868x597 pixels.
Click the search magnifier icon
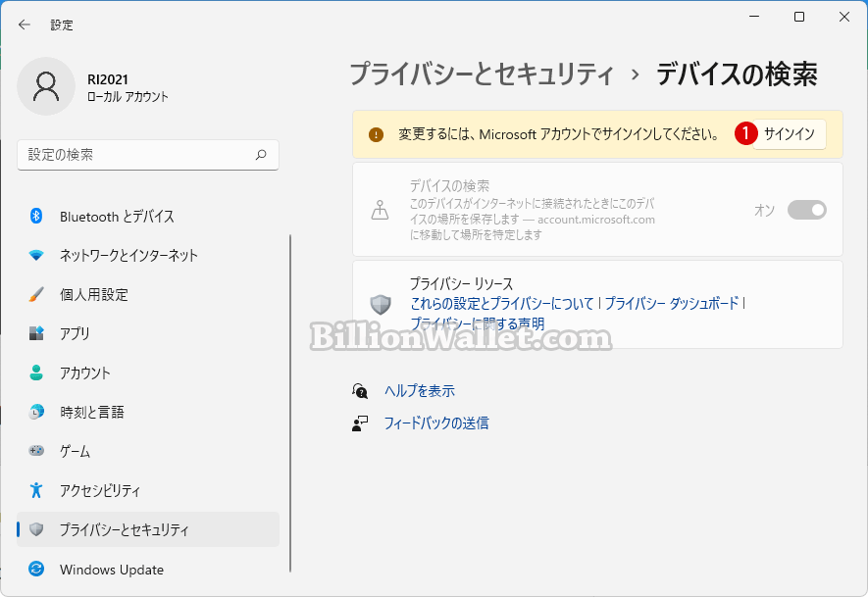pyautogui.click(x=261, y=155)
